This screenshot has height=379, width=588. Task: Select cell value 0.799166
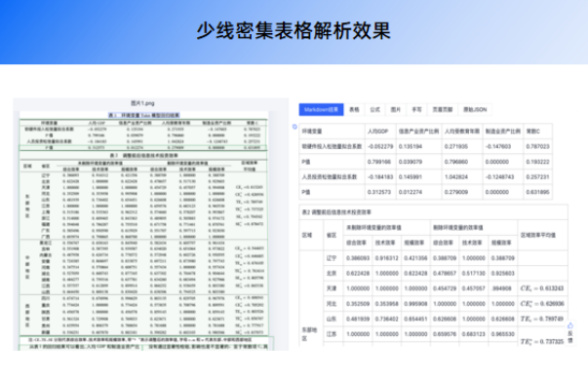click(x=379, y=162)
